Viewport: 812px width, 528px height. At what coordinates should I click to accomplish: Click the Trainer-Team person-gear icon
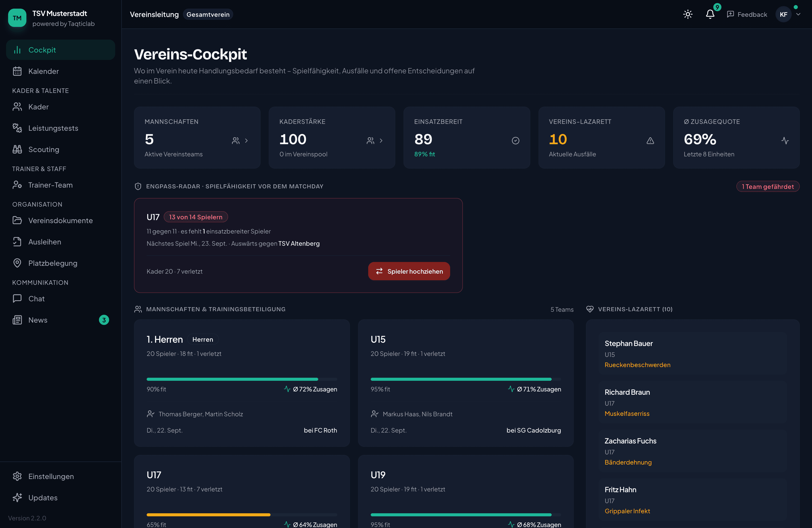(x=17, y=185)
